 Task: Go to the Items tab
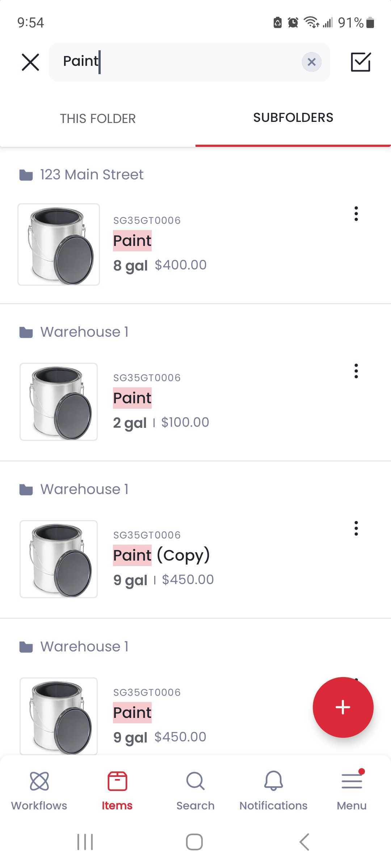tap(117, 790)
